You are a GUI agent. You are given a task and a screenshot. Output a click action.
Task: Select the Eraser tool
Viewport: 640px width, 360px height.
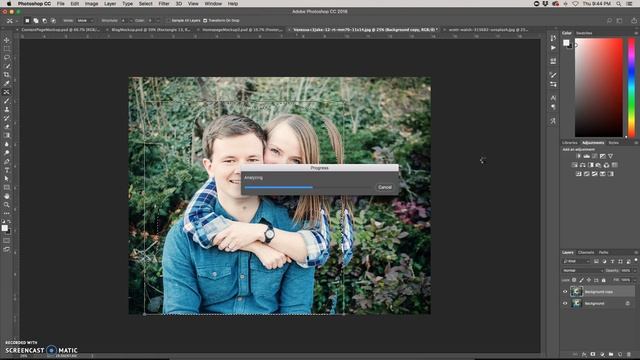coord(7,127)
